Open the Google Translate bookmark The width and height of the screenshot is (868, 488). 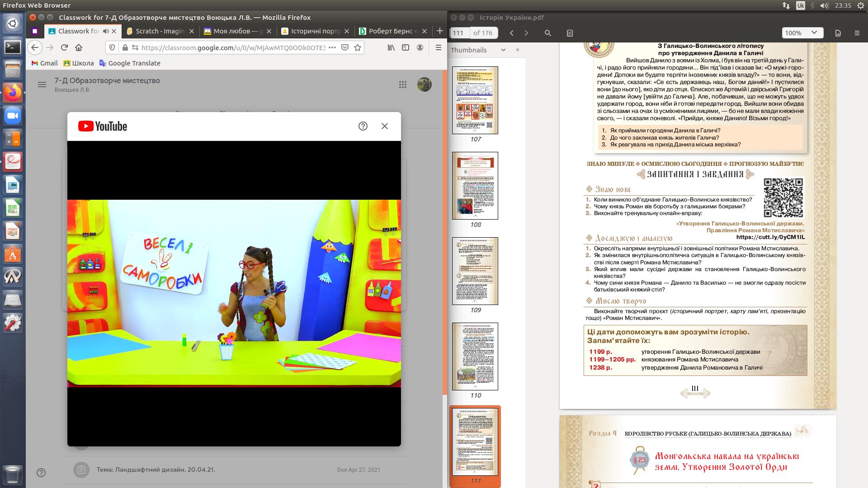point(130,63)
